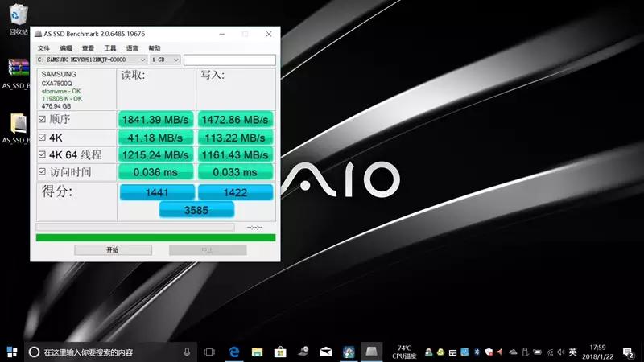Uncheck the 顺序 sequential test checkbox
This screenshot has width=644, height=362.
pyautogui.click(x=42, y=119)
